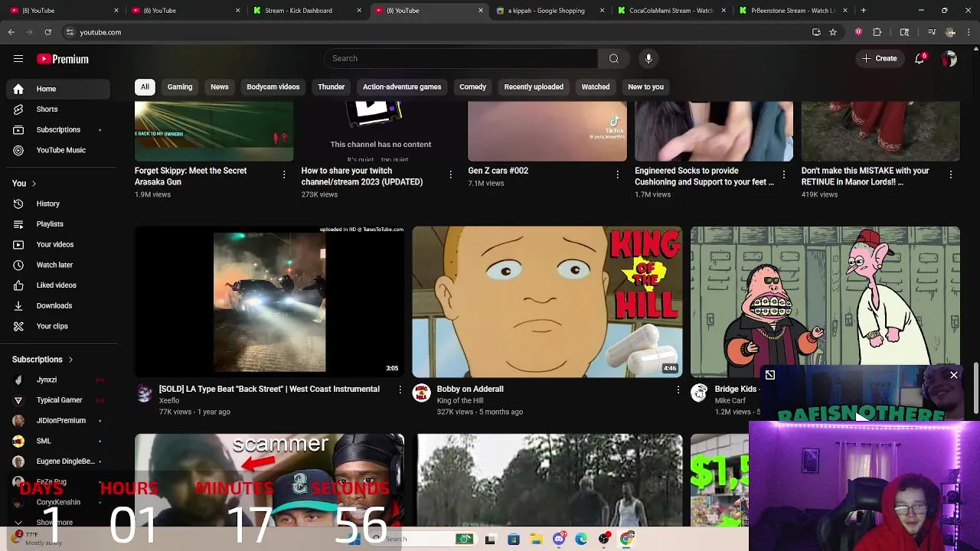The image size is (980, 551).
Task: Open Your clips in sidebar
Action: [58, 326]
